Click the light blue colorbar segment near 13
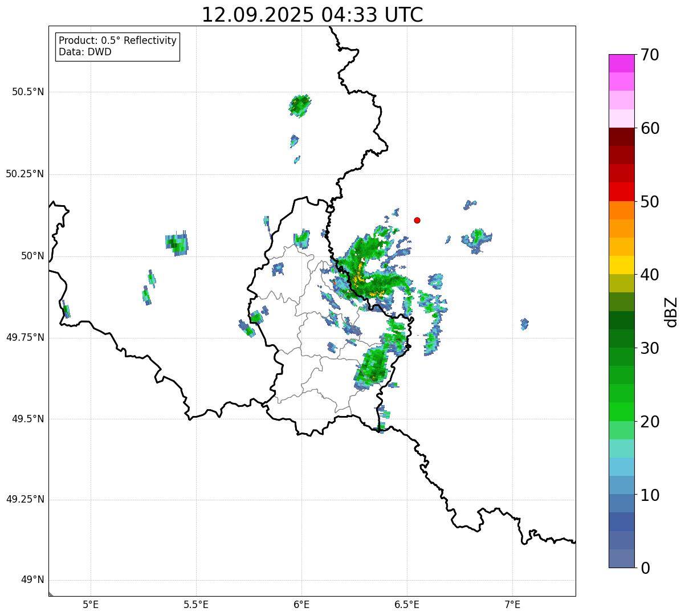 [621, 467]
